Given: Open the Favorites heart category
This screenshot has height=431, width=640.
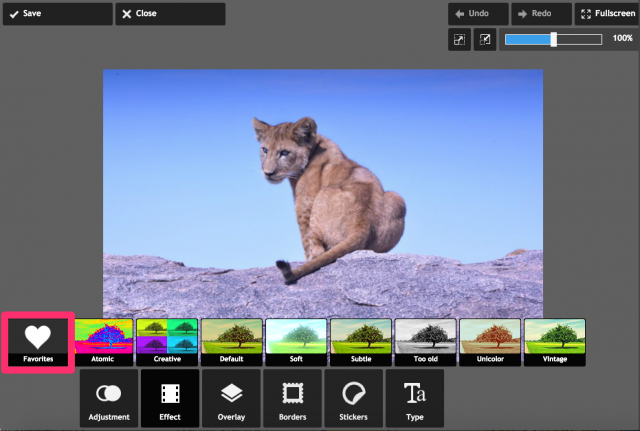Looking at the screenshot, I should point(37,341).
